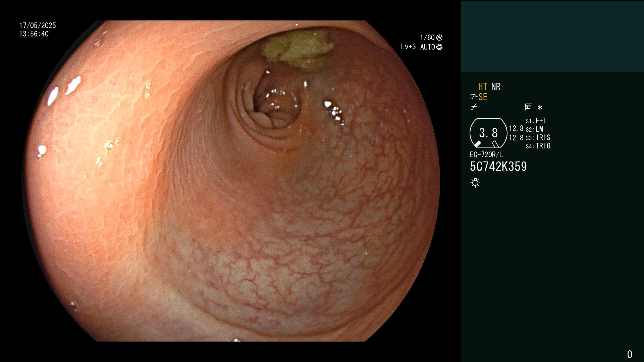This screenshot has height=362, width=644.
Task: Select the AUTO iris mode label
Action: point(428,47)
